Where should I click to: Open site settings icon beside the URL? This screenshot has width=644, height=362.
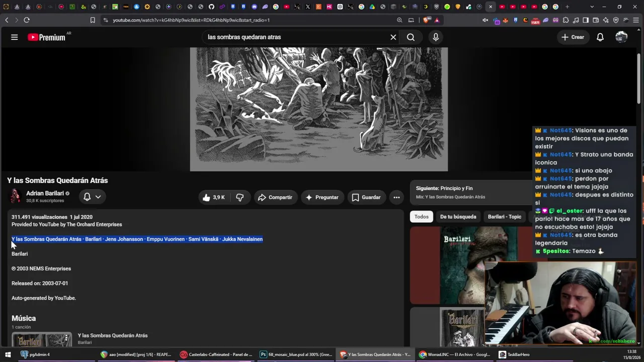coord(105,20)
